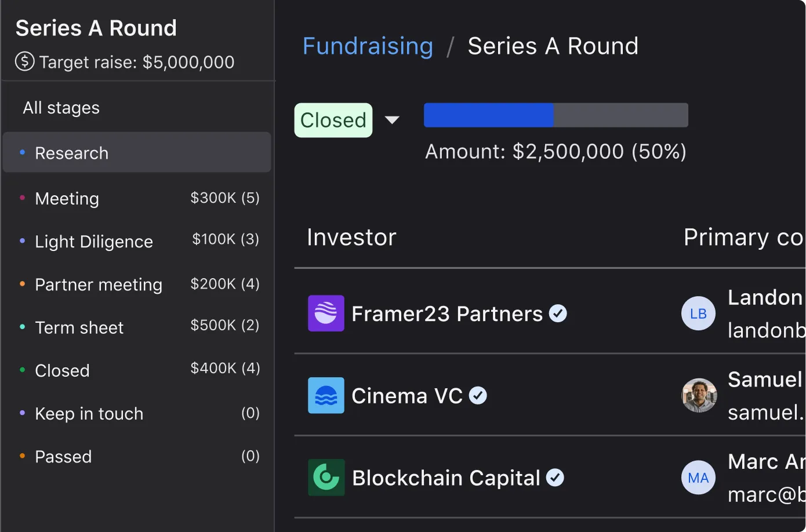Click the Framer23 Partners purple logo icon
806x532 pixels.
click(x=326, y=314)
